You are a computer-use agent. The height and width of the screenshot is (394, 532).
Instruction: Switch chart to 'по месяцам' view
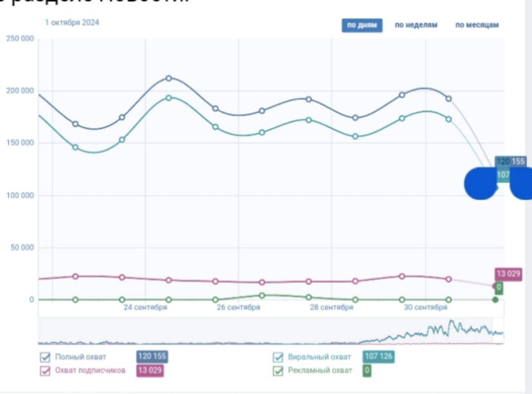coord(477,25)
